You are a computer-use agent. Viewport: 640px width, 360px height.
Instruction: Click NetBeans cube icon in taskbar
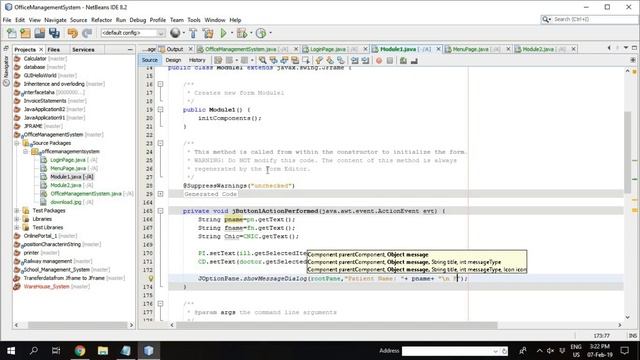pyautogui.click(x=149, y=351)
